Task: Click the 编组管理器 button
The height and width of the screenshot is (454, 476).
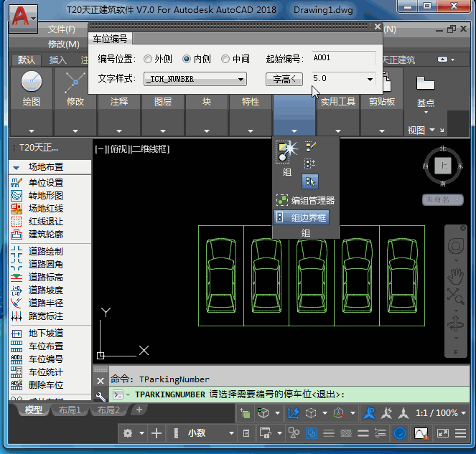Action: pos(305,200)
